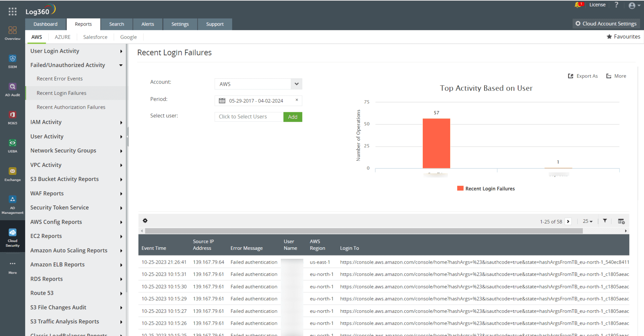Open the Account dropdown showing AWS

(296, 84)
